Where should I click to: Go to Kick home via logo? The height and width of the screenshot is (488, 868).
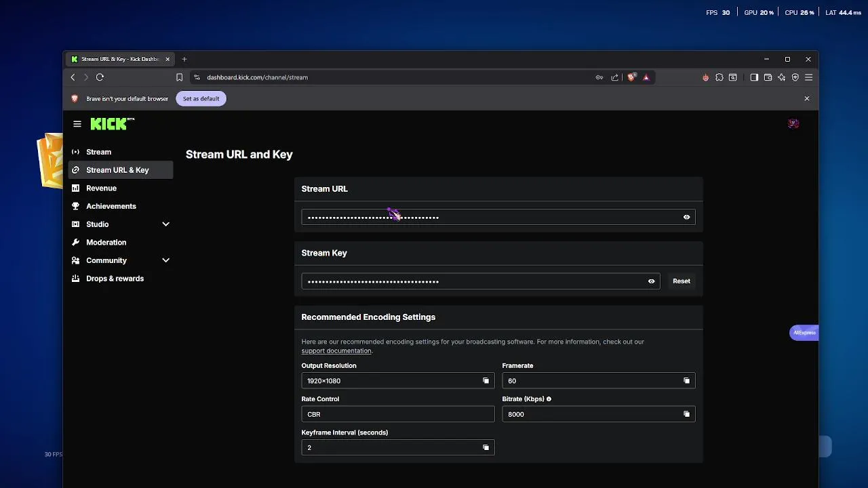point(112,123)
